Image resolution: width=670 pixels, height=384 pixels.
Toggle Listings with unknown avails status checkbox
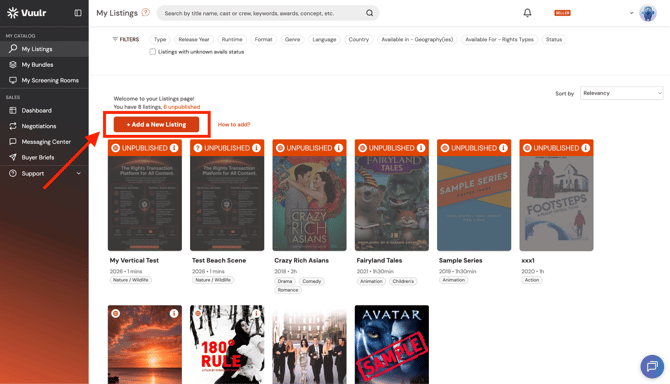tap(153, 52)
